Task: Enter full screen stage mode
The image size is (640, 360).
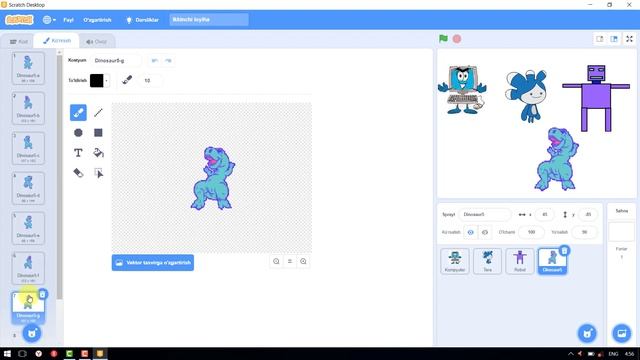Action: coord(629,39)
